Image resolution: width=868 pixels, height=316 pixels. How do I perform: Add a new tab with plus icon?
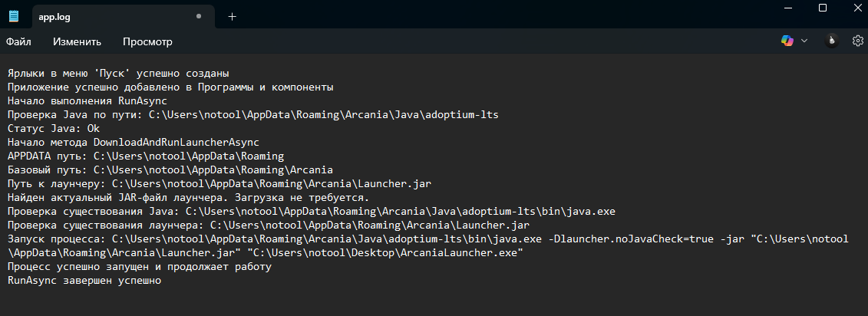pos(232,17)
